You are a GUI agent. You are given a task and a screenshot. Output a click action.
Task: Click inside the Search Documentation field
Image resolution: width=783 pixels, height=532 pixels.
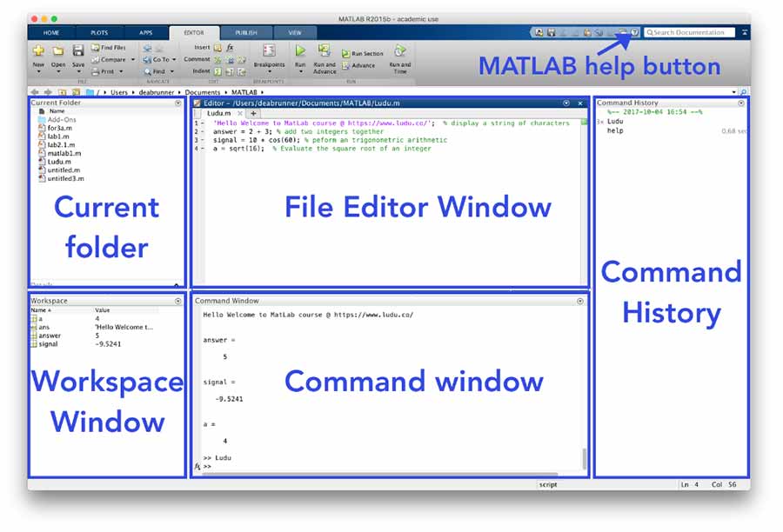click(x=687, y=32)
